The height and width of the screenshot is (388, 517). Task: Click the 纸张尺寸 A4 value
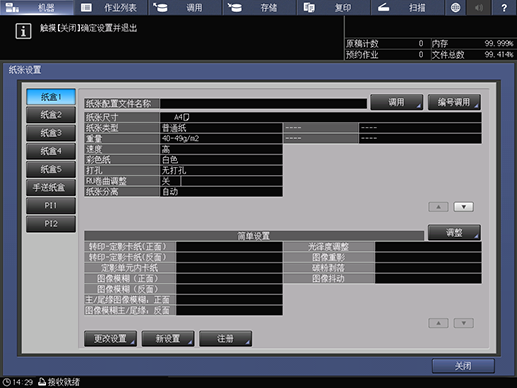point(321,117)
